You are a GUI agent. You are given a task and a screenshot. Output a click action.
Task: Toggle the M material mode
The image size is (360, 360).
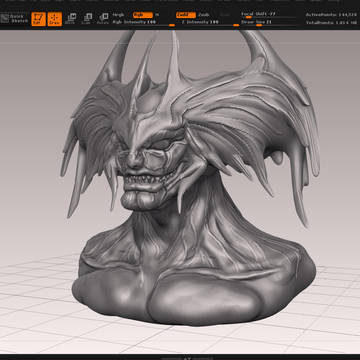[157, 15]
